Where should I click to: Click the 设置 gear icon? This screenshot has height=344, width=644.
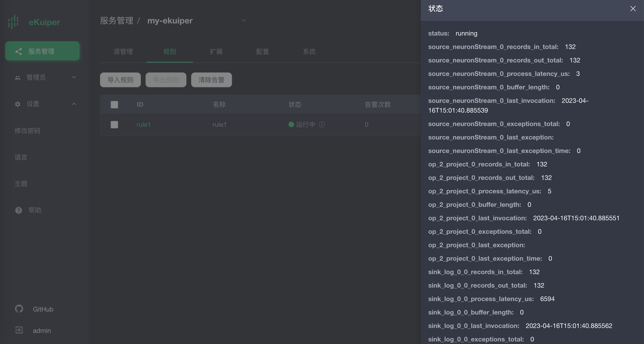[17, 104]
